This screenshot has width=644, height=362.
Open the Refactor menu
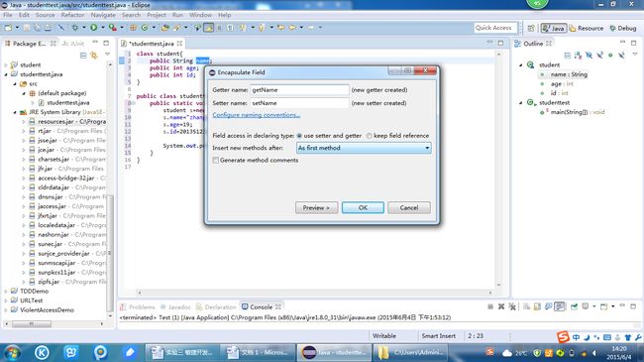click(72, 15)
